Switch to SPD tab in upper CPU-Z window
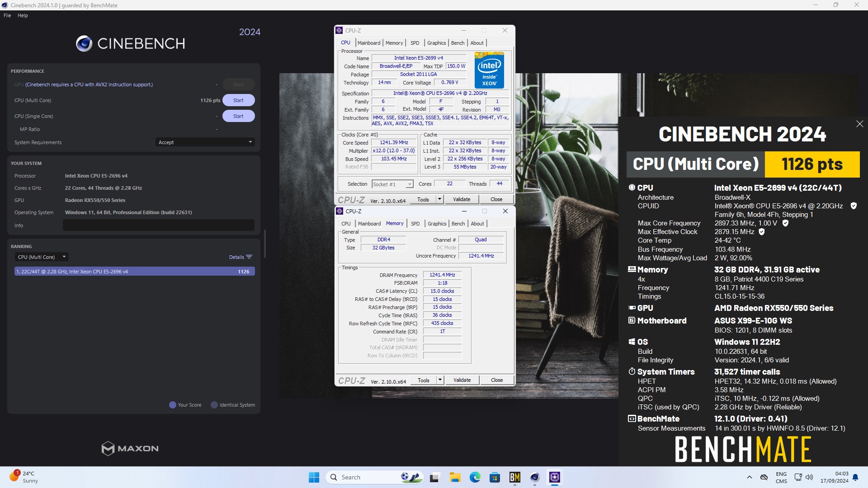Viewport: 868px width, 488px height. coord(415,43)
